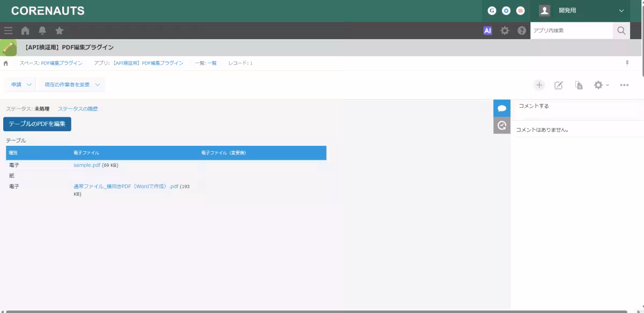Focus the アプリ内検索 search field
Screen dimensions: 644x313
(x=572, y=31)
